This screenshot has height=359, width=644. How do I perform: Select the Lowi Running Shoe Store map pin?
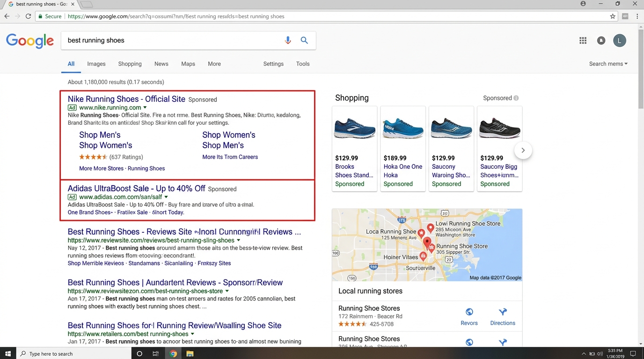click(430, 228)
